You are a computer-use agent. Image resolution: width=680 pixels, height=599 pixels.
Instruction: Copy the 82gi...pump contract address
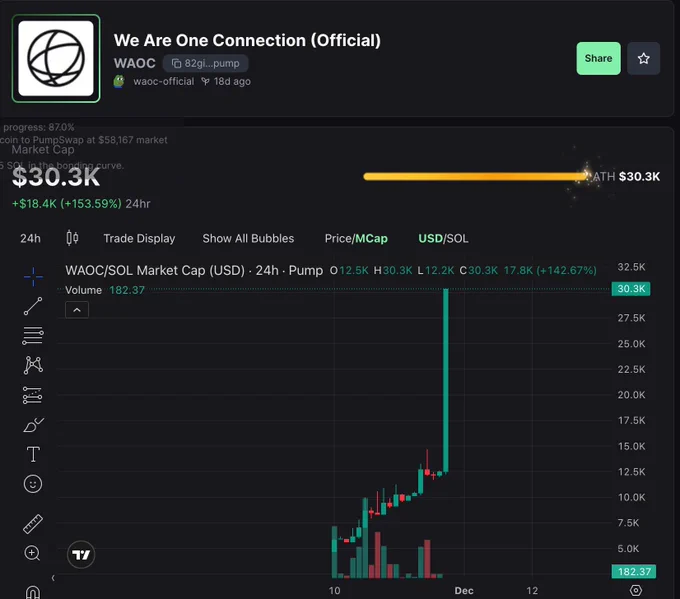tap(206, 63)
